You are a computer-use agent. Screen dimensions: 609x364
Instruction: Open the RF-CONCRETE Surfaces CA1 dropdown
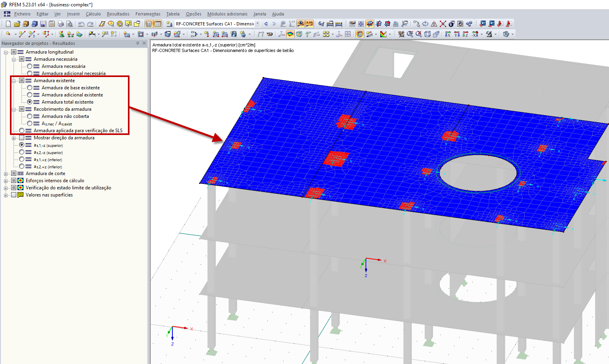coord(257,24)
